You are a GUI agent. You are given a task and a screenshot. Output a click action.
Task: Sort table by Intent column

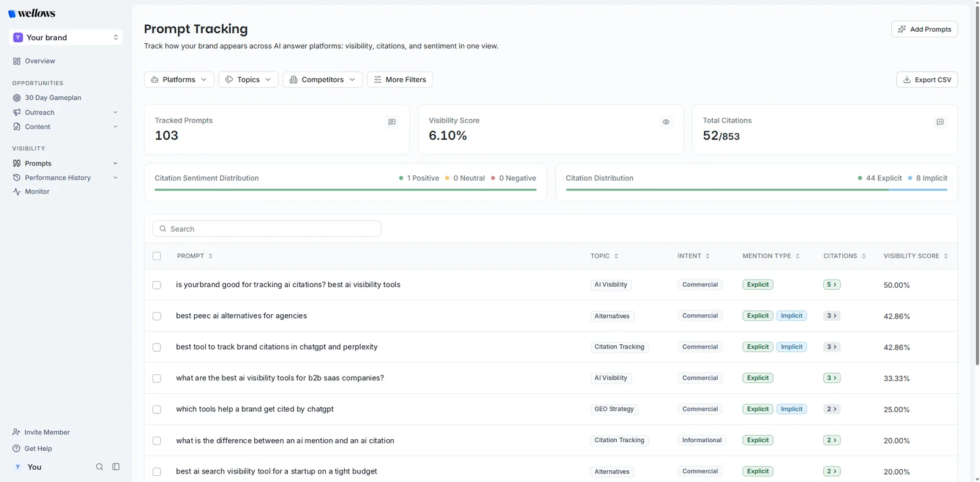coord(707,256)
